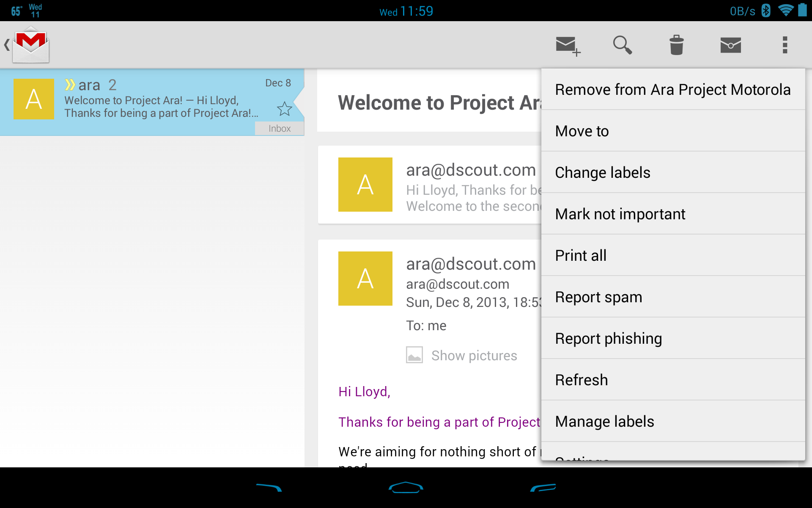812x508 pixels.
Task: Tap the Hi Lloyd, greeting text
Action: click(x=365, y=392)
